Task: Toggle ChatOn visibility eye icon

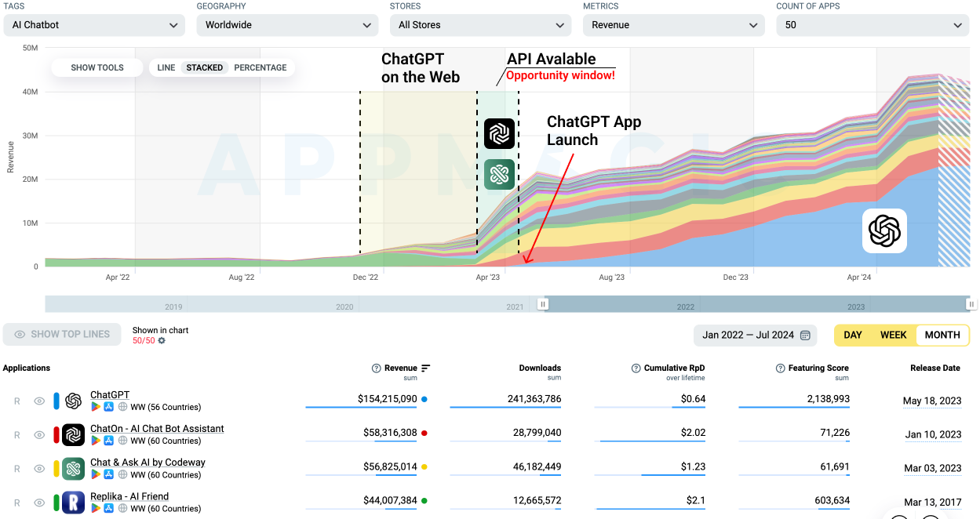Action: pos(39,435)
